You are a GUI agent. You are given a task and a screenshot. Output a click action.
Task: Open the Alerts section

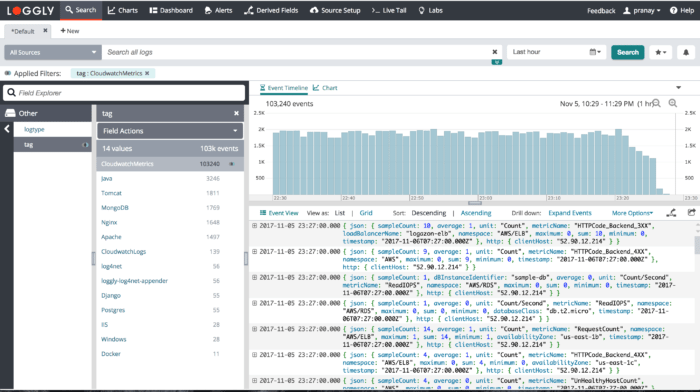pos(218,10)
